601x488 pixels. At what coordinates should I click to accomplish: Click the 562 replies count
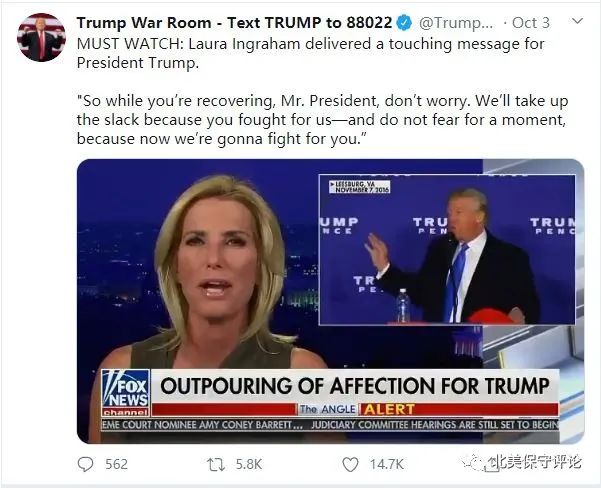117,465
